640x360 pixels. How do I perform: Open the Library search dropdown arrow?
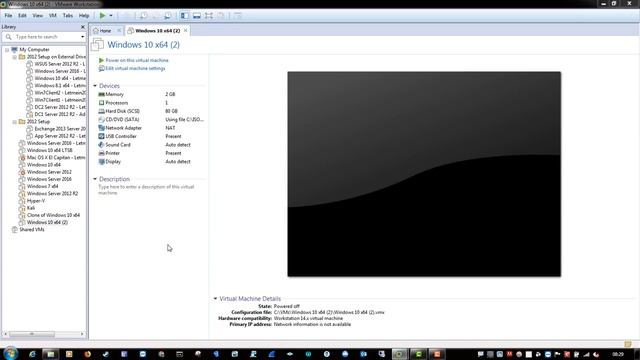tap(82, 37)
